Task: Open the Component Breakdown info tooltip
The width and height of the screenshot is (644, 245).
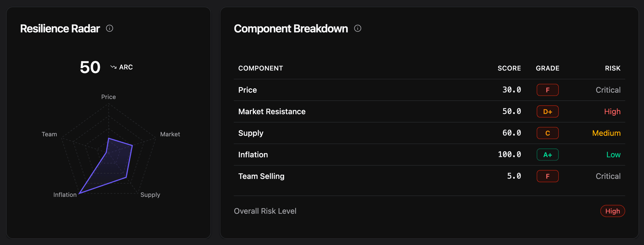Action: (x=358, y=28)
